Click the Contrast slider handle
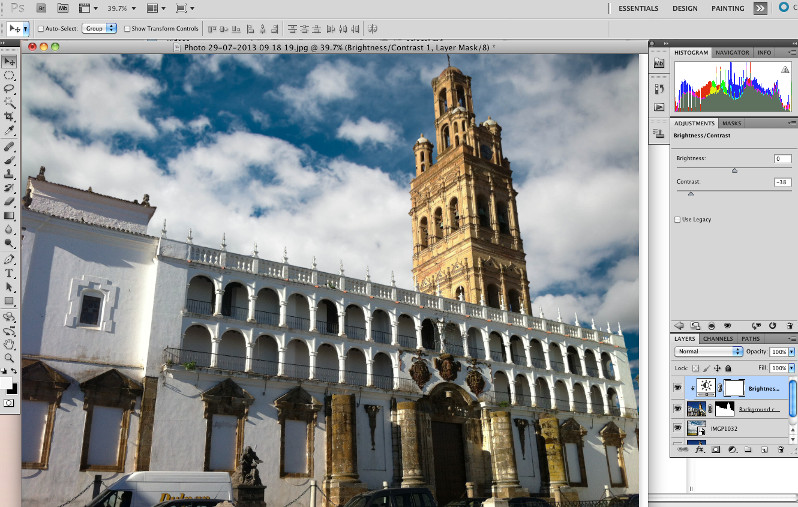This screenshot has height=507, width=798. click(690, 193)
